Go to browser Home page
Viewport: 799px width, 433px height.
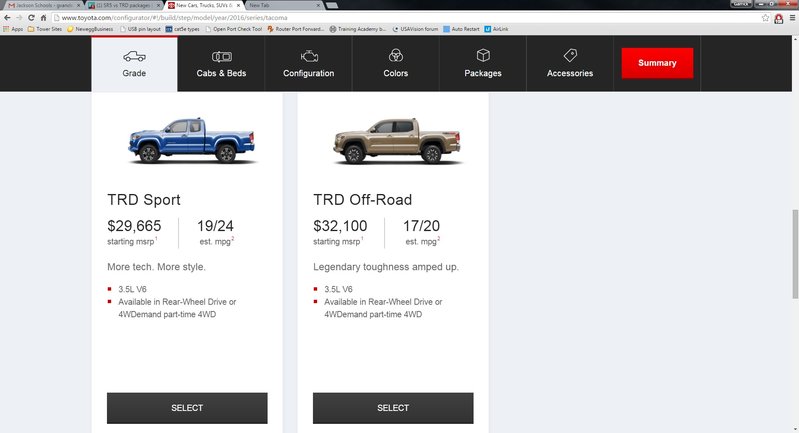point(43,18)
